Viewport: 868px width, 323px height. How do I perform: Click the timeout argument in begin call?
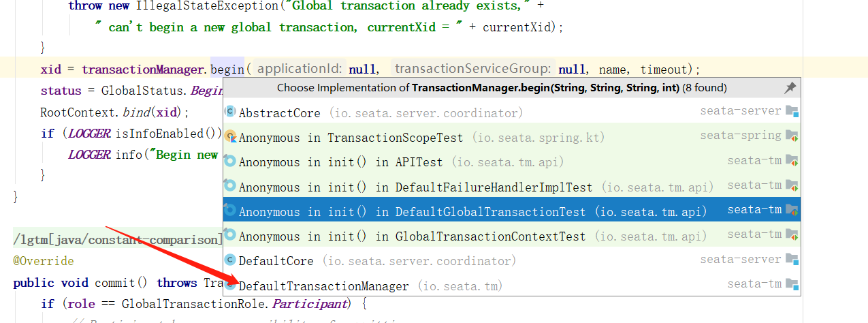(x=663, y=69)
